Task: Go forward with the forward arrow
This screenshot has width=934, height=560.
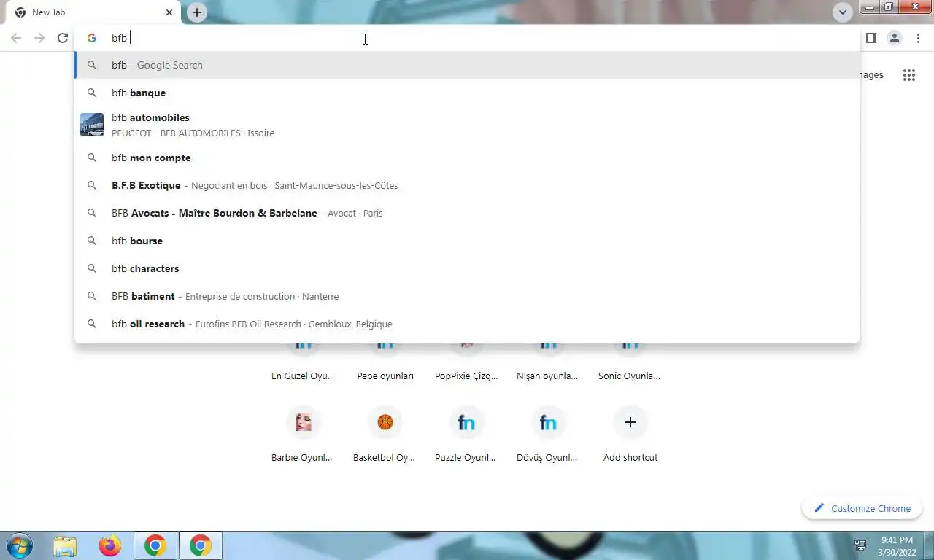Action: pos(39,38)
